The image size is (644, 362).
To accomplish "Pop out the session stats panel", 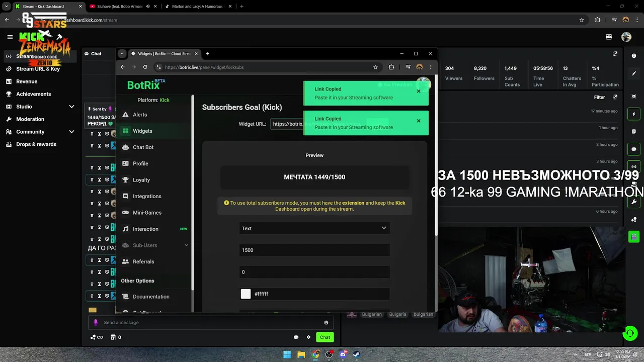I will tap(615, 54).
